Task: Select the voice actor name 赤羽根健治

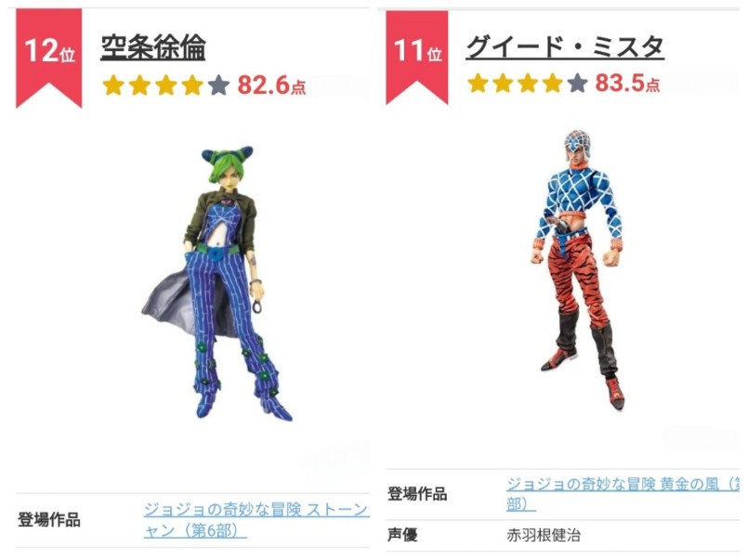Action: (544, 535)
